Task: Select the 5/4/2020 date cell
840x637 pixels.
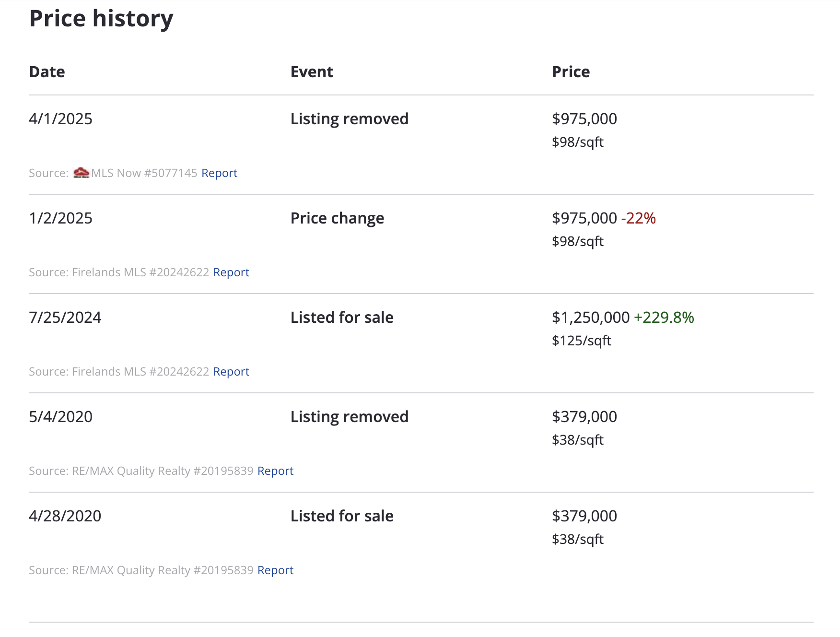Action: click(x=60, y=417)
